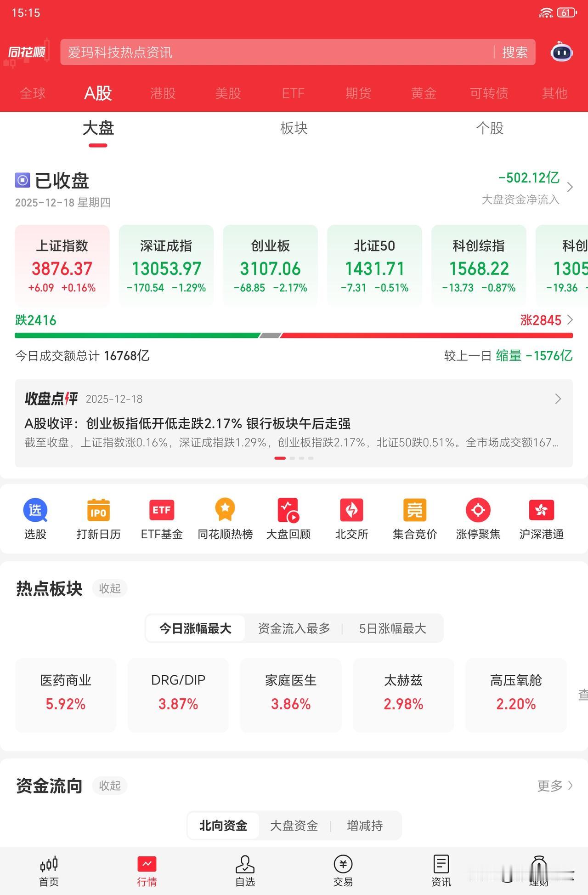Tap the 搜索 search button
588x895 pixels.
tap(515, 52)
